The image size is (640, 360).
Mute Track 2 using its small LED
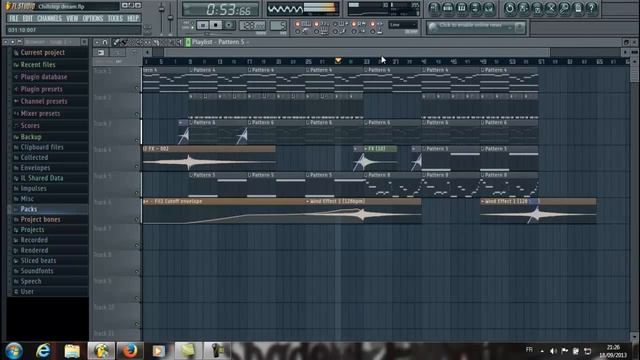(137, 114)
